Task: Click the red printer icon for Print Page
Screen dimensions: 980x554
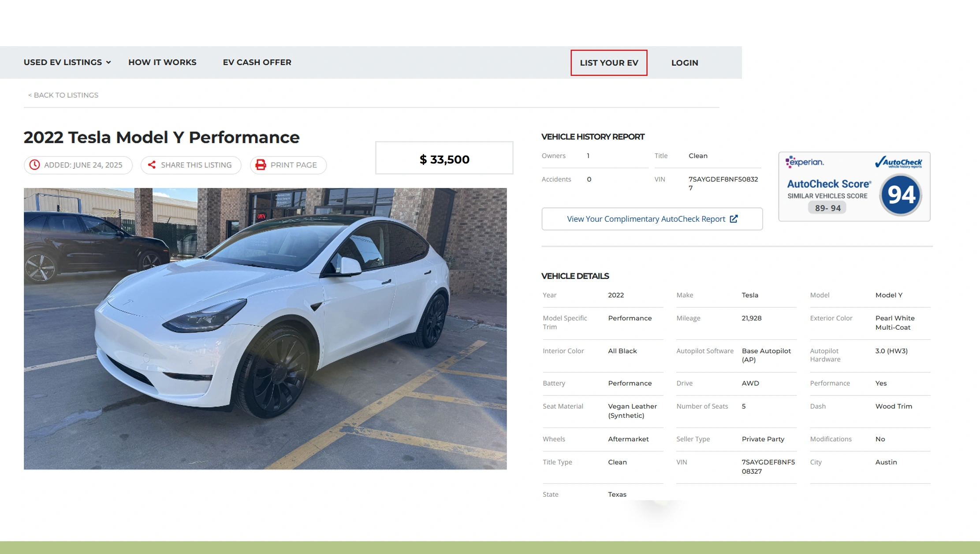Action: [261, 165]
